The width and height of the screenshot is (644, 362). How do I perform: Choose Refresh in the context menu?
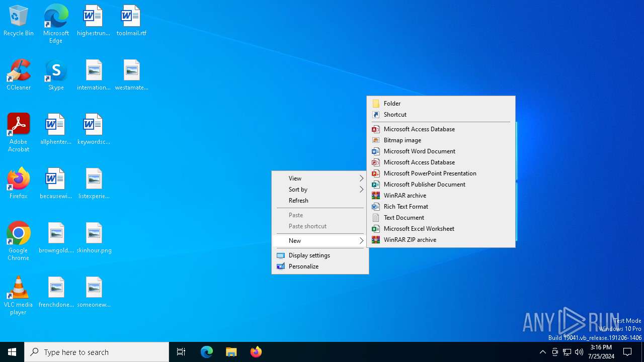pos(320,201)
